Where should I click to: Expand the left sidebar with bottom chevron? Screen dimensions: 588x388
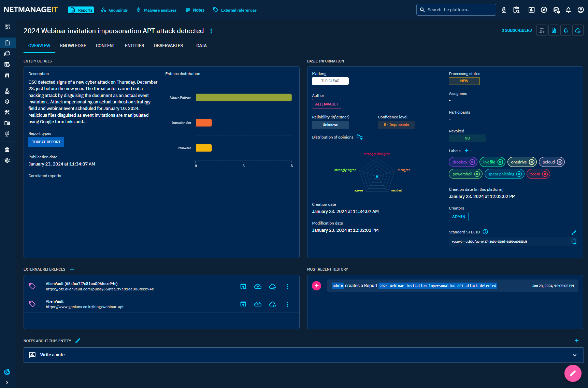(x=7, y=383)
